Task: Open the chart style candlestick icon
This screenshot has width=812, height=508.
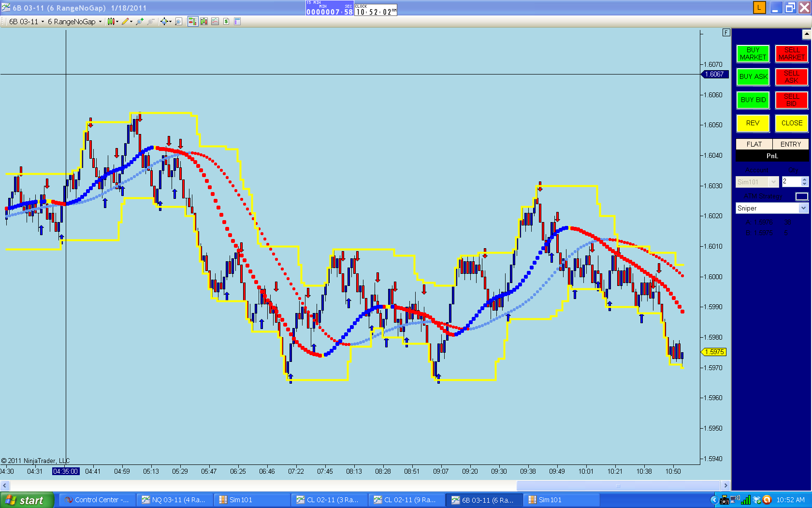Action: 111,21
